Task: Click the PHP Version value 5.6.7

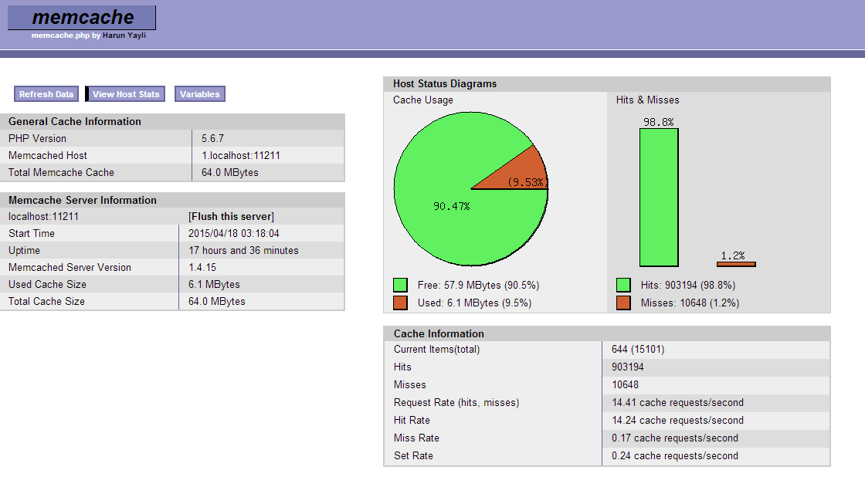Action: click(x=212, y=139)
